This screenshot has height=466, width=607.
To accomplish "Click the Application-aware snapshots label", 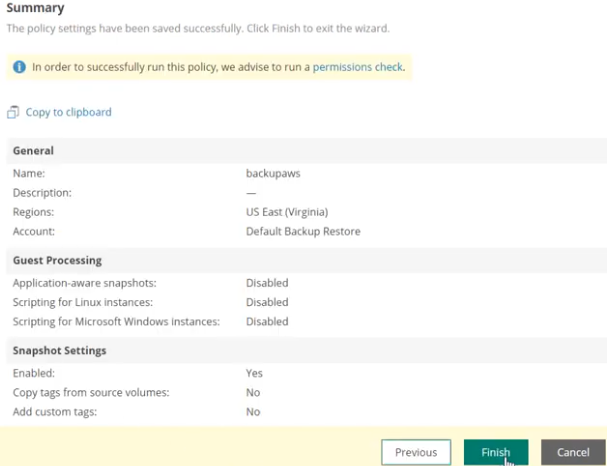I will pos(85,283).
